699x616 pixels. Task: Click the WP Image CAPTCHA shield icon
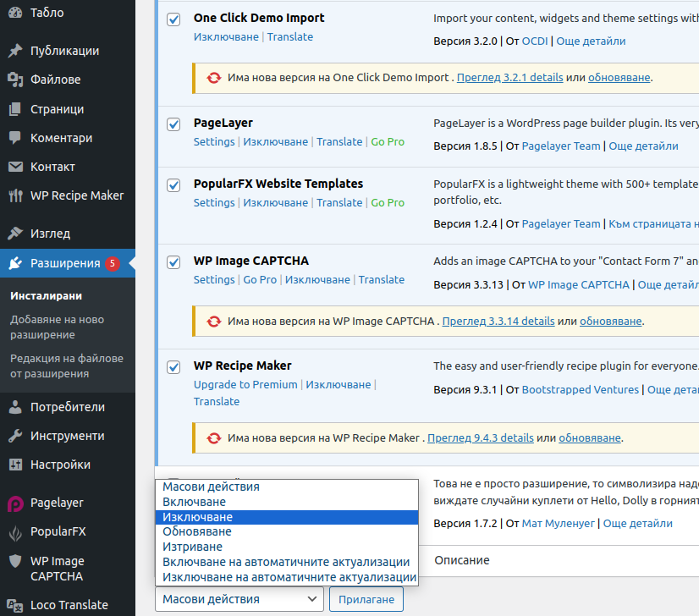[x=15, y=561]
